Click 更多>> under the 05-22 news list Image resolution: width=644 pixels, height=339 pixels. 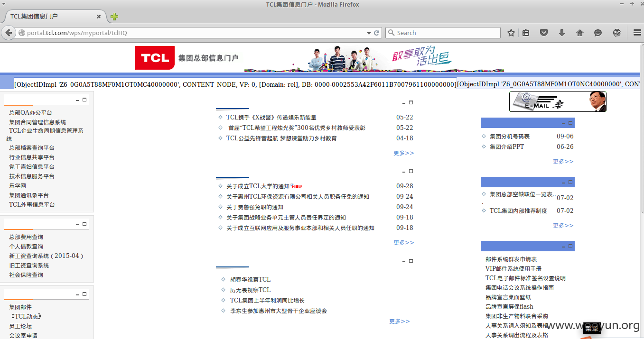click(x=403, y=153)
